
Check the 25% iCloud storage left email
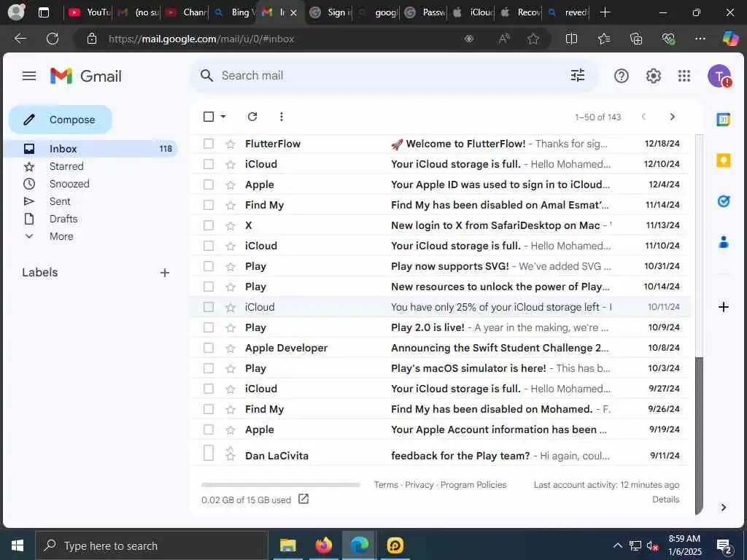(x=209, y=307)
